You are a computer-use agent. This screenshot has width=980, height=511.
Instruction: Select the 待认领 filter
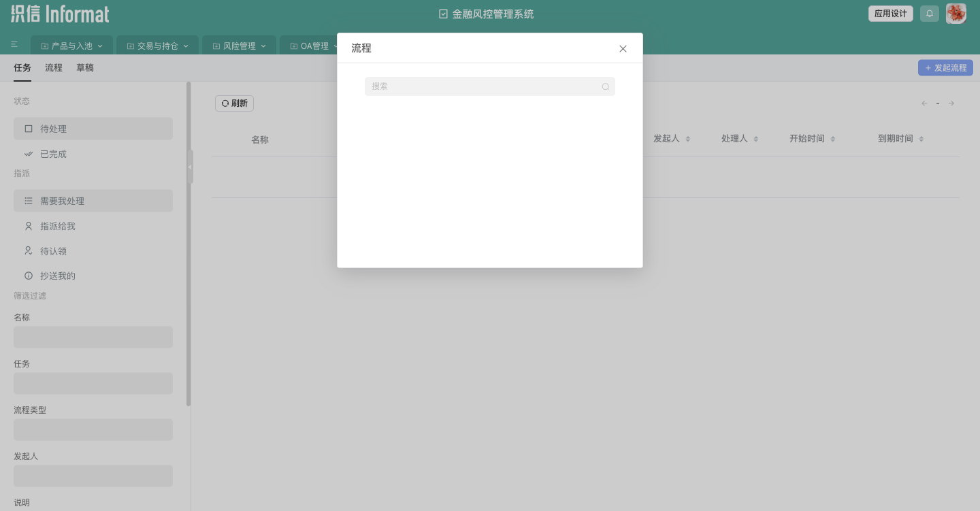93,251
